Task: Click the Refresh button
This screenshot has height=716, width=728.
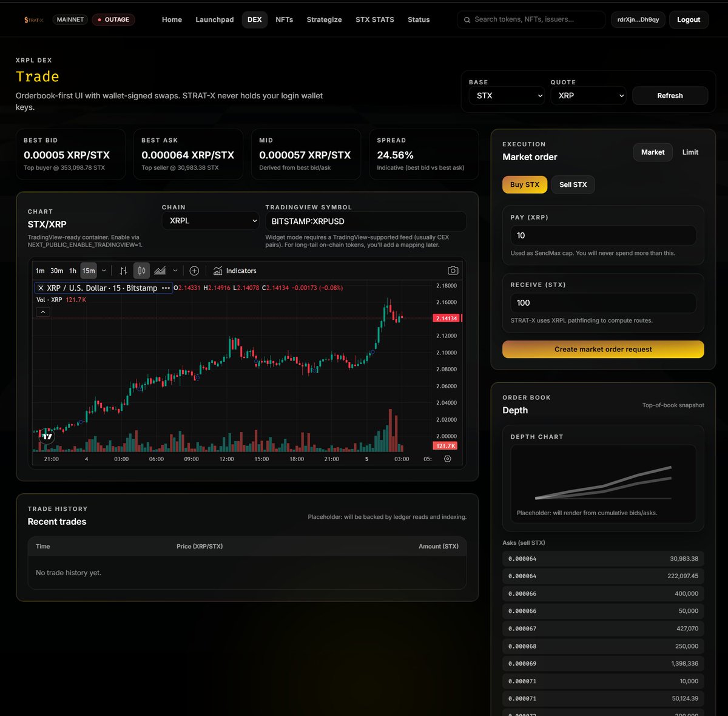Action: (x=670, y=96)
